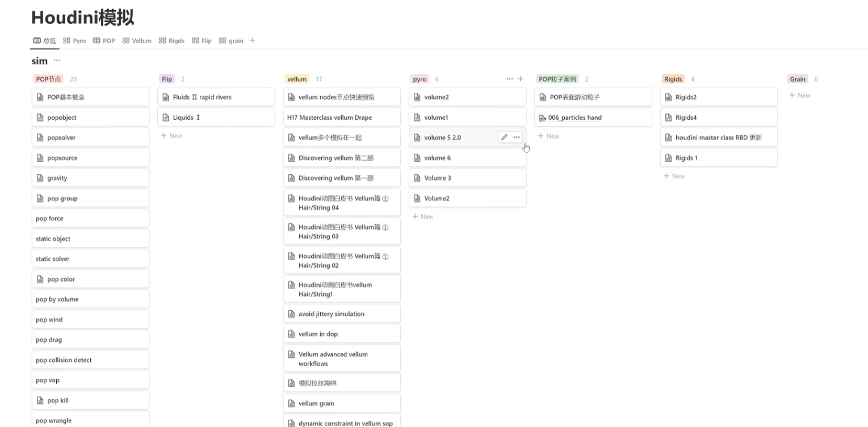The width and height of the screenshot is (868, 427).
Task: Switch to the Pyro view tab
Action: pos(74,41)
